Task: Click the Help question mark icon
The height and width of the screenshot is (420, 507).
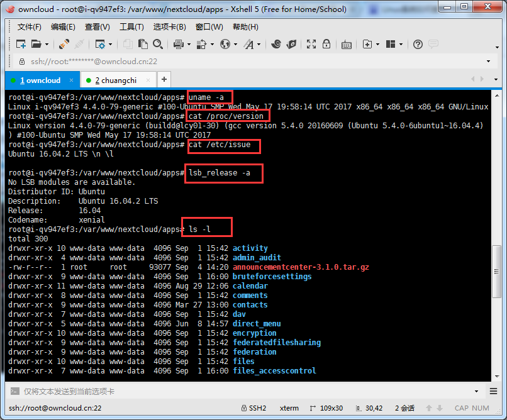Action: tap(418, 44)
